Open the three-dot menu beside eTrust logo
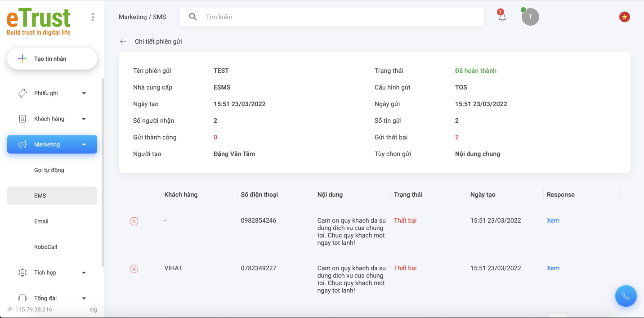 tap(93, 17)
